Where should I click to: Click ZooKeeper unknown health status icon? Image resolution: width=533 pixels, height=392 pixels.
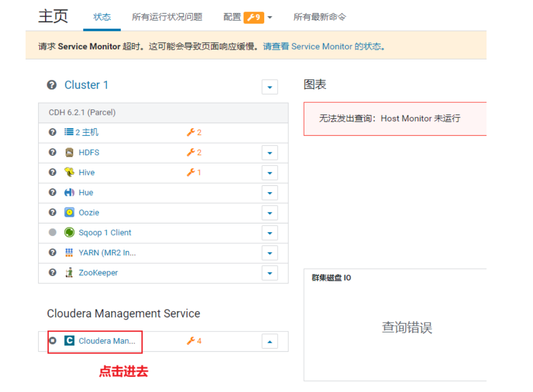coord(52,272)
